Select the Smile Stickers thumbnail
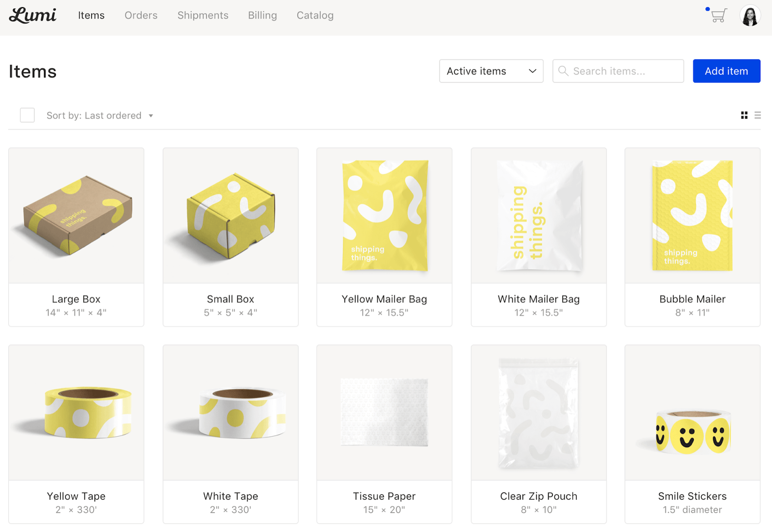This screenshot has width=772, height=532. click(692, 412)
